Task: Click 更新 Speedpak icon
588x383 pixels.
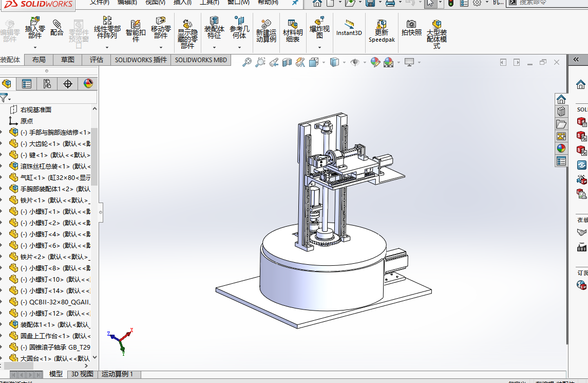Action: 382,31
